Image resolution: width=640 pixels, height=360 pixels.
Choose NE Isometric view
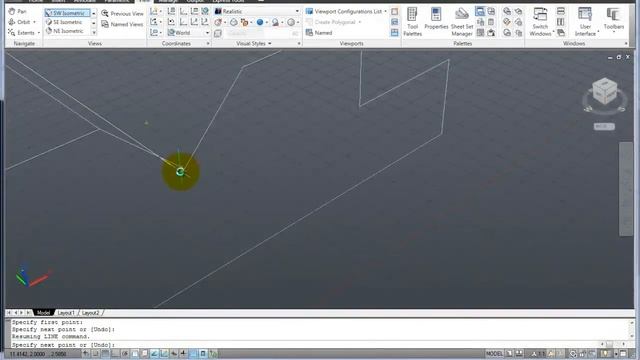(67, 31)
